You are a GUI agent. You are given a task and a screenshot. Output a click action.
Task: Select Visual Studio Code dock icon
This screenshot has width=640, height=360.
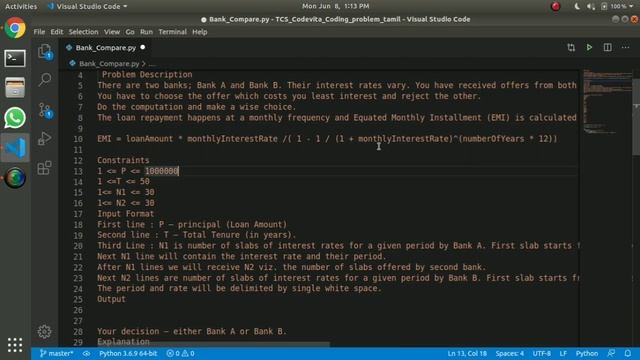pyautogui.click(x=15, y=148)
